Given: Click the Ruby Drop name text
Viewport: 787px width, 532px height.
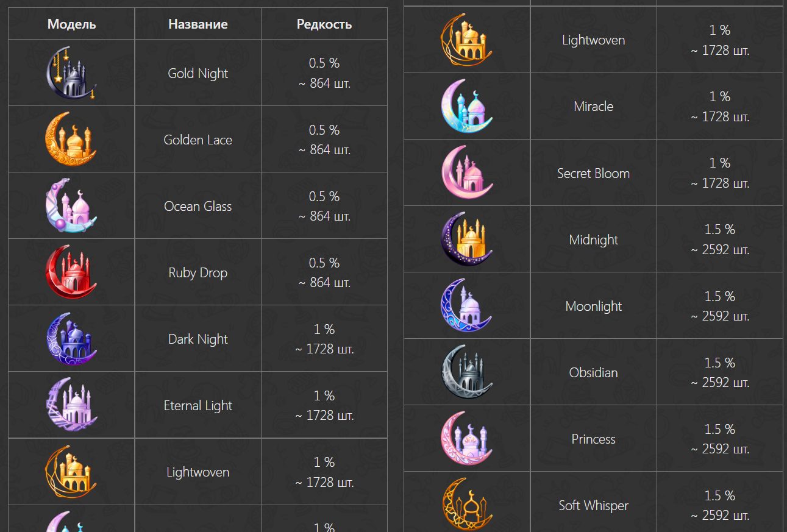Looking at the screenshot, I should 198,273.
